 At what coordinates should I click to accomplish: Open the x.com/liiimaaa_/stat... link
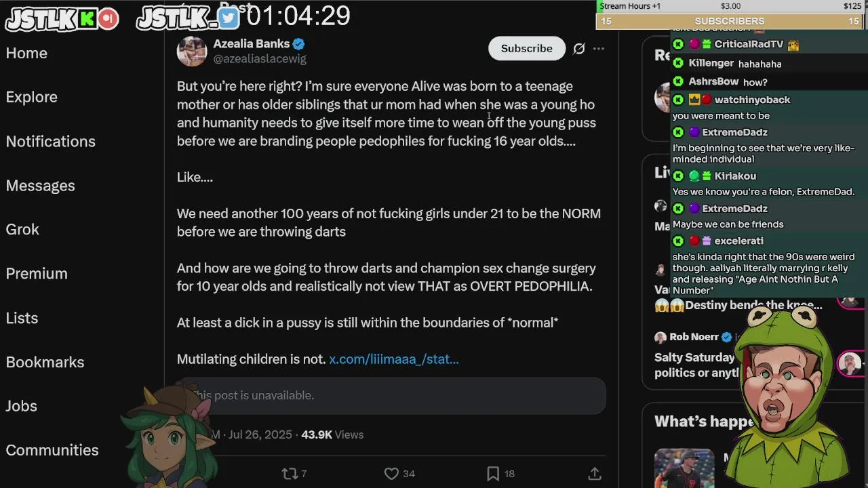[x=394, y=359]
